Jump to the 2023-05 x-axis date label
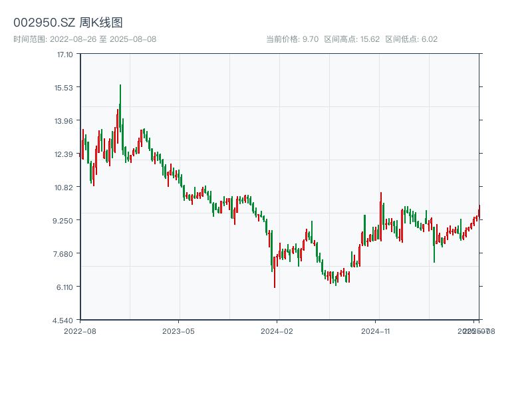532x399 pixels. [178, 331]
